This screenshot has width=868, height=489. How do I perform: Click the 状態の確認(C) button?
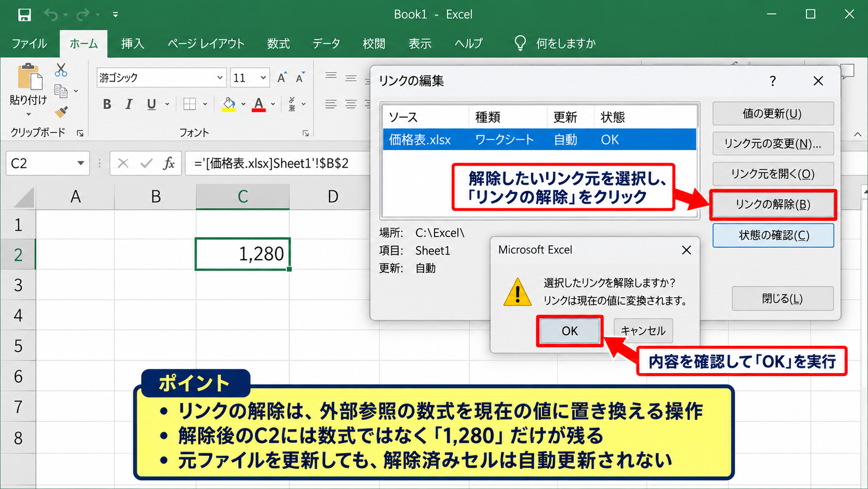pyautogui.click(x=773, y=235)
